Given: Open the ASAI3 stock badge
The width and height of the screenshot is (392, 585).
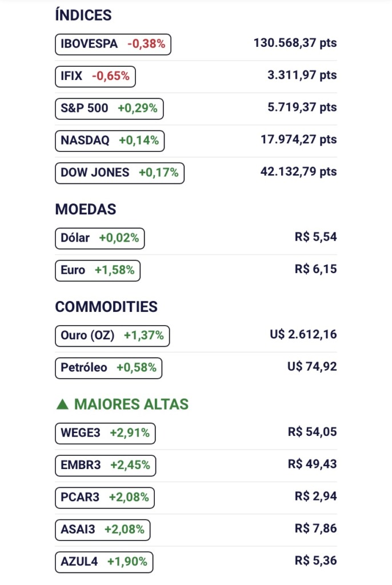Looking at the screenshot, I should [102, 530].
